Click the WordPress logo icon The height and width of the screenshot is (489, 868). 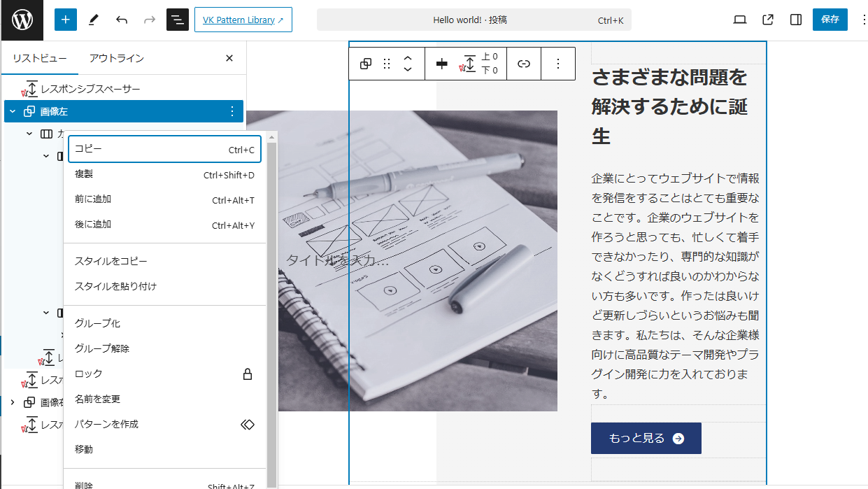coord(22,20)
